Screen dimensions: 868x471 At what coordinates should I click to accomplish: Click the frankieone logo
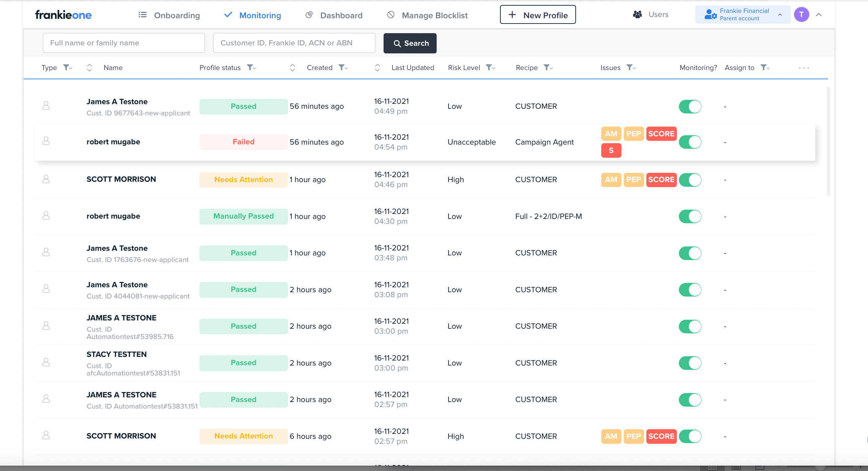63,15
